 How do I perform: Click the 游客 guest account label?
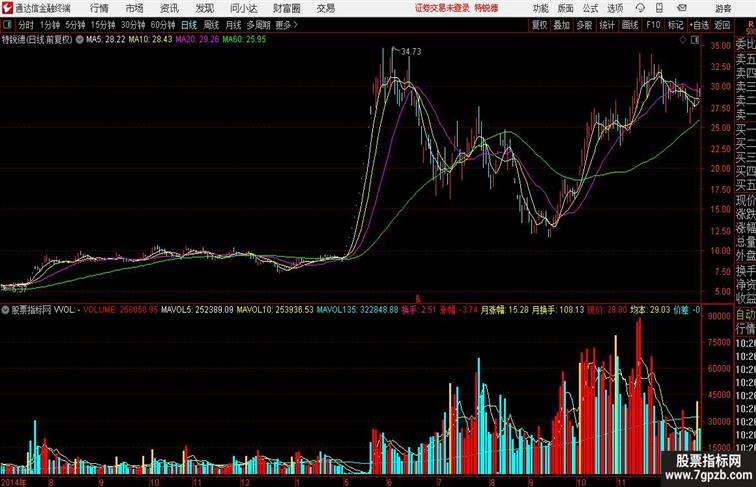pyautogui.click(x=723, y=8)
